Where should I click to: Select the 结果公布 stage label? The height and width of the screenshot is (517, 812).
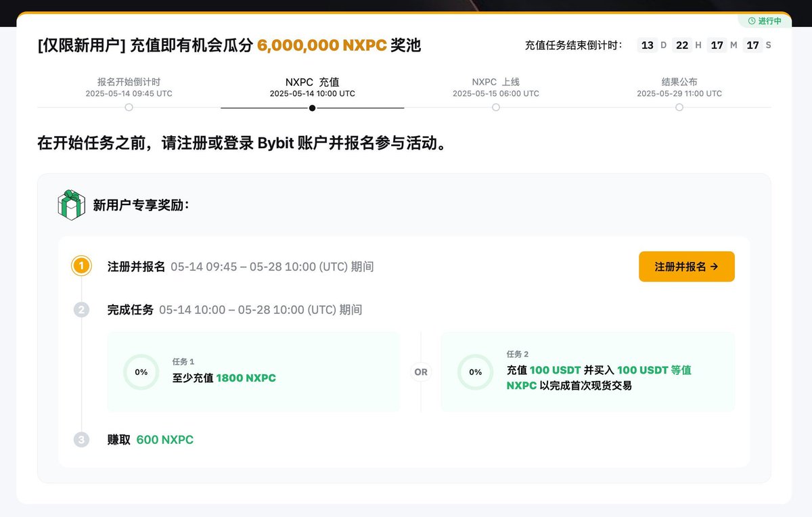[x=679, y=82]
